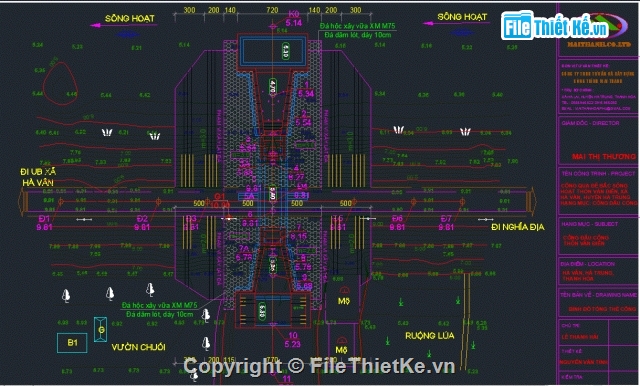Select the drawing name "BÌNH ĐỒ TỔNG THỂ CỐNG"
Viewport: 640px width, 386px height.
[602, 309]
